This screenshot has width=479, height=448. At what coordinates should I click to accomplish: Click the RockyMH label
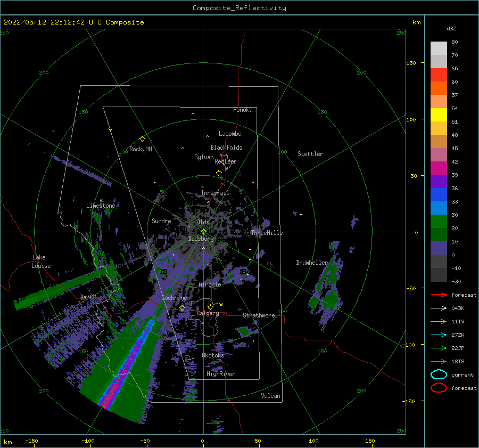click(141, 149)
